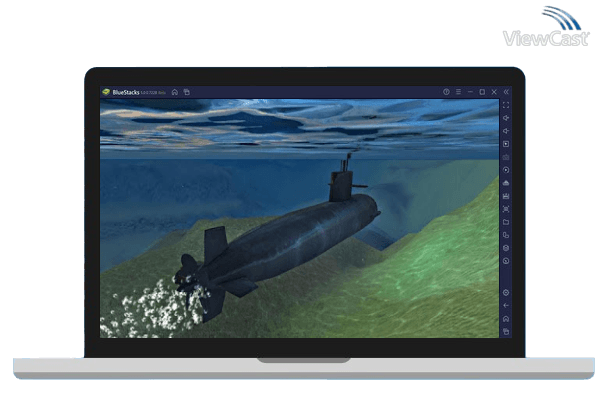Click the rotate screen icon in sidebar

[x=506, y=235]
